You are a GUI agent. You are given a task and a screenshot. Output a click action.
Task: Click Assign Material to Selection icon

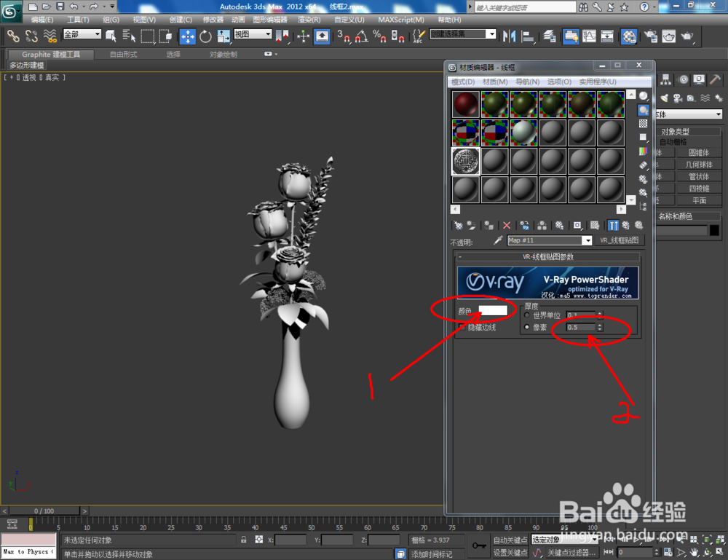(x=488, y=226)
